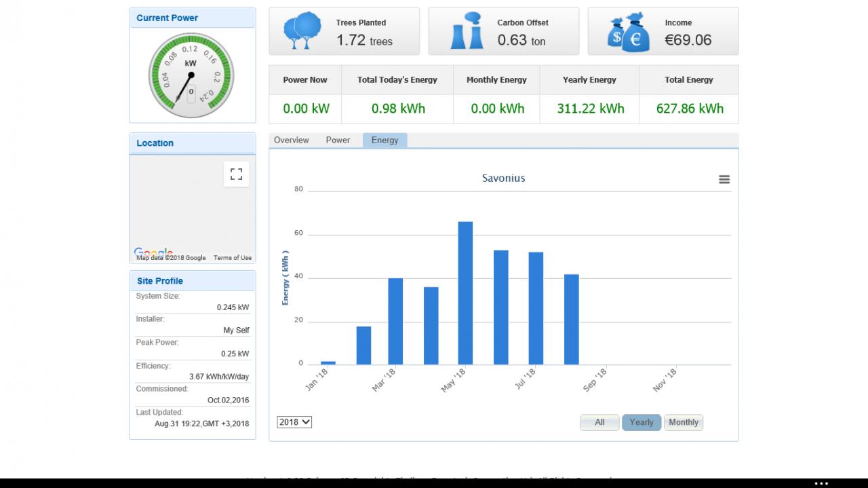
Task: Click the Trees Planted icon
Action: click(x=302, y=31)
